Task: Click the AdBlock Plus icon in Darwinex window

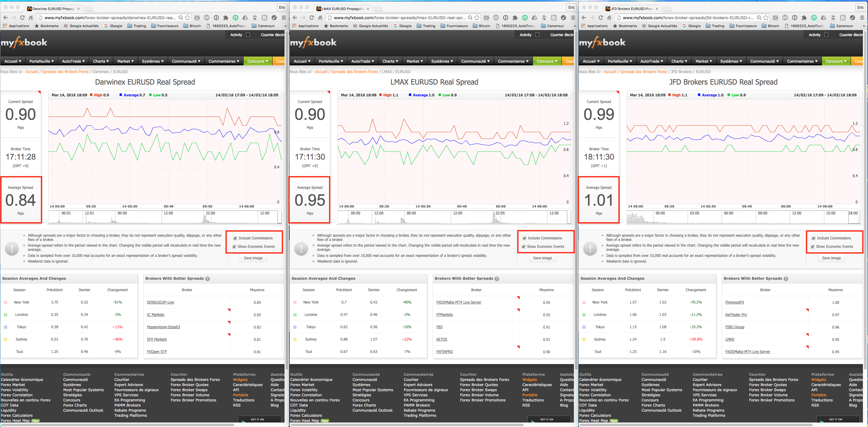Action: click(x=207, y=17)
